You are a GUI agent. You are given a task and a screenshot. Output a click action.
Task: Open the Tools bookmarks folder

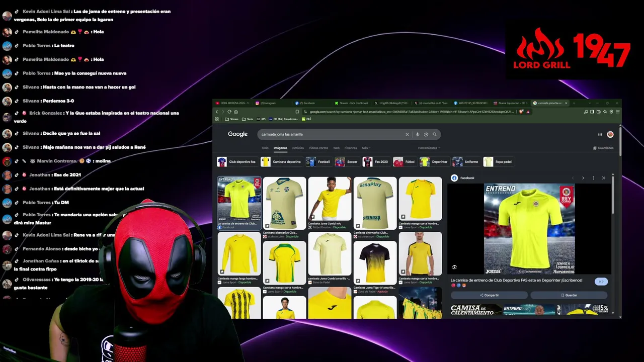[248, 119]
